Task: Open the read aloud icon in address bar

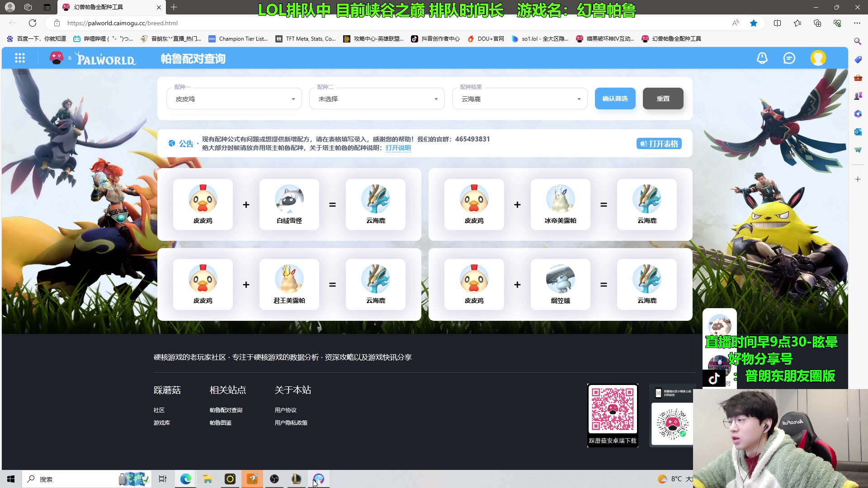Action: coord(736,23)
